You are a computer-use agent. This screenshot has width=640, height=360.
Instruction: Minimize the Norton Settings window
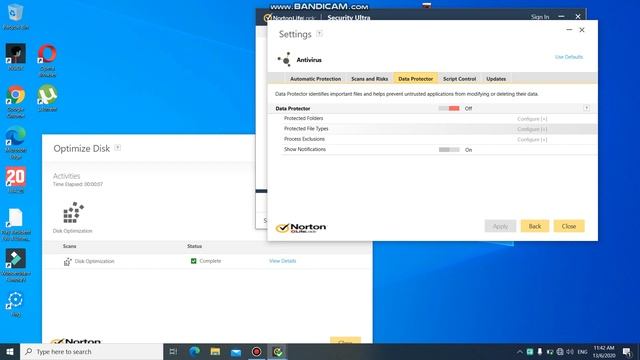569,30
